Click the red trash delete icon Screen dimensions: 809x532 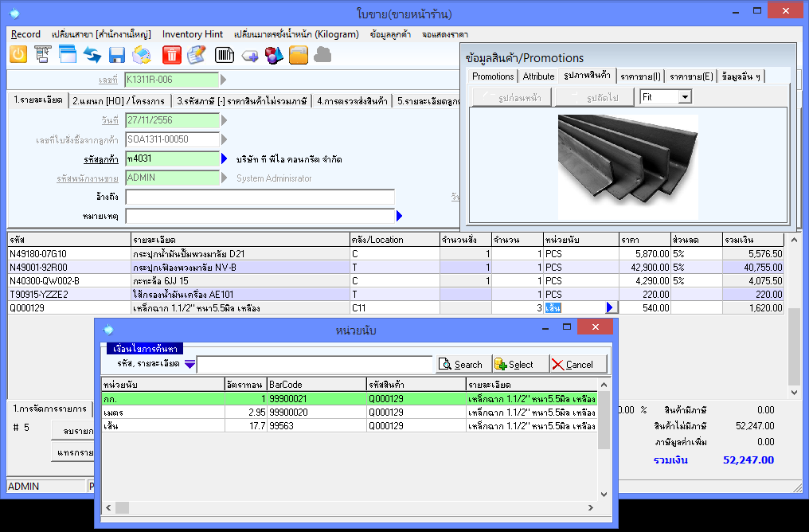pyautogui.click(x=171, y=55)
